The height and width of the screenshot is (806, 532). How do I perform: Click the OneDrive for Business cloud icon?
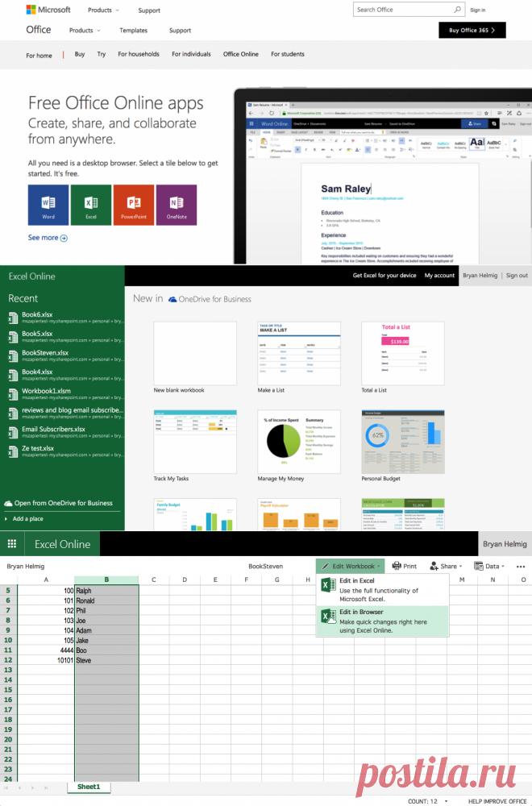172,299
